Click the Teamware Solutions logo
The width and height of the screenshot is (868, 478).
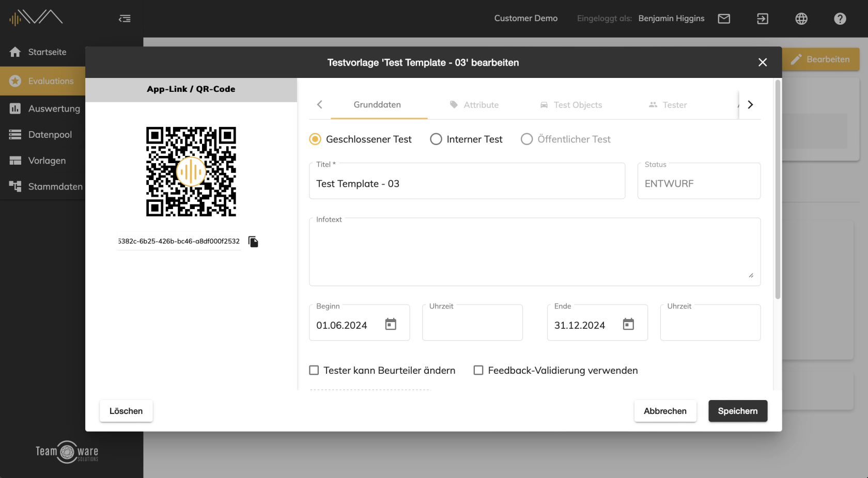pos(67,452)
